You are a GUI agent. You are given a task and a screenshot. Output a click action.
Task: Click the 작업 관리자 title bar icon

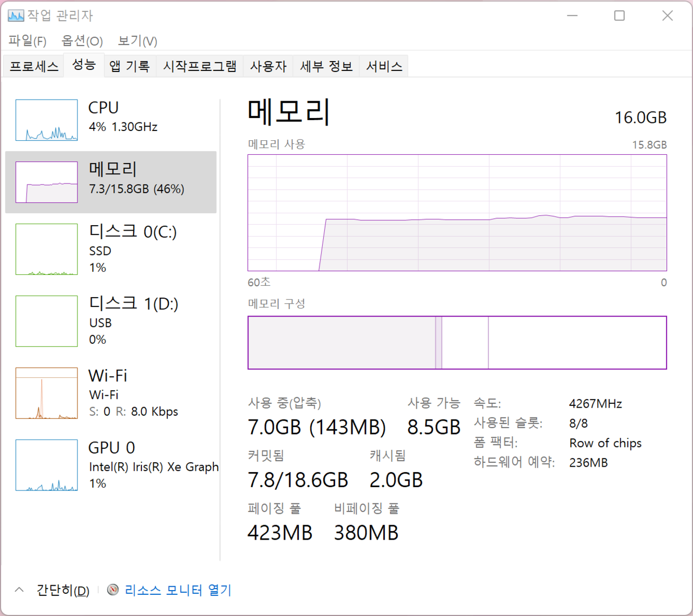(x=16, y=16)
